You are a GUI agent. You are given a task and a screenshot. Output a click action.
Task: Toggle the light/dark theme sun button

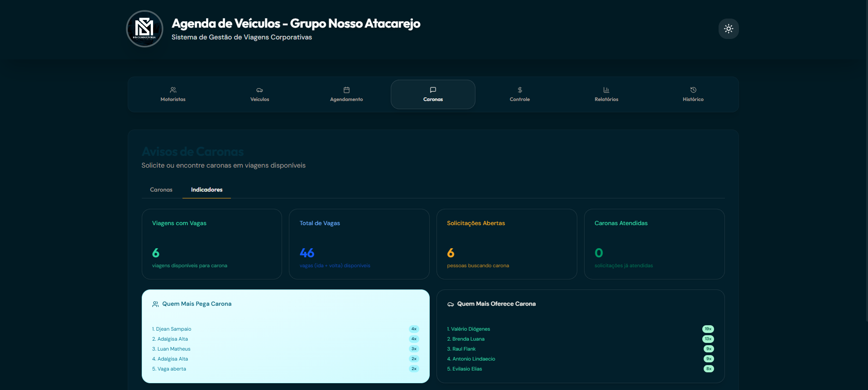(729, 29)
